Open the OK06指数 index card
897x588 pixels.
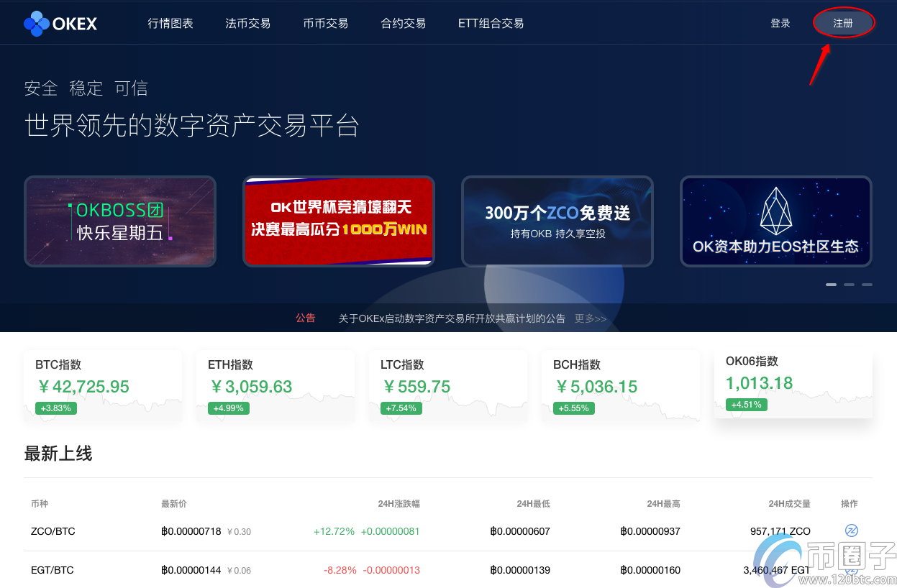point(793,383)
